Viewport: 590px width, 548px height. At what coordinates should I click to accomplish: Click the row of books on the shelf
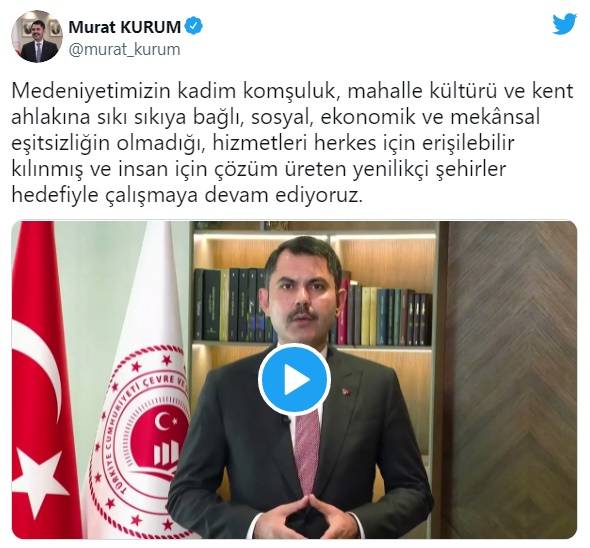[312, 307]
